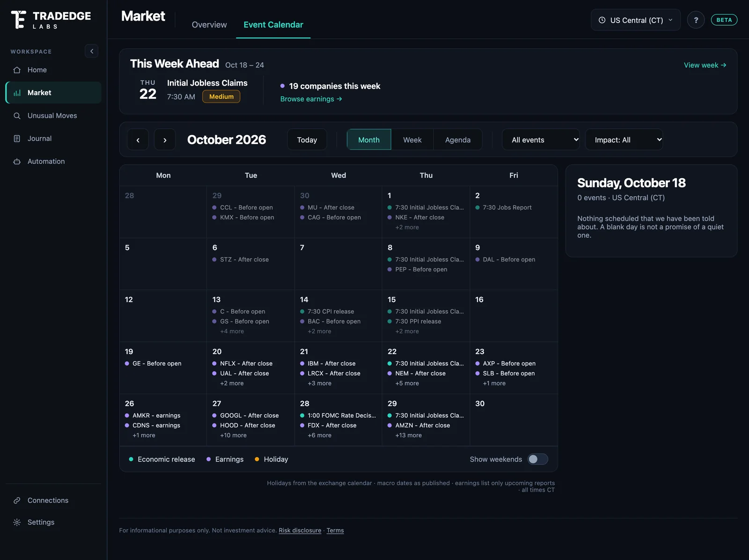Switch to Week view
Viewport: 749px width, 560px height.
[412, 140]
